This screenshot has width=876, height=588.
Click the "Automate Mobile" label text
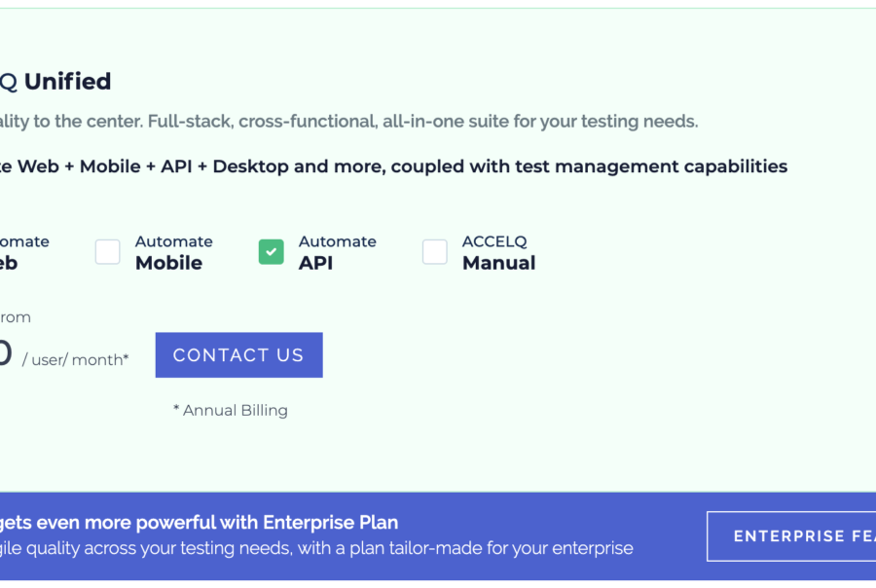click(173, 252)
